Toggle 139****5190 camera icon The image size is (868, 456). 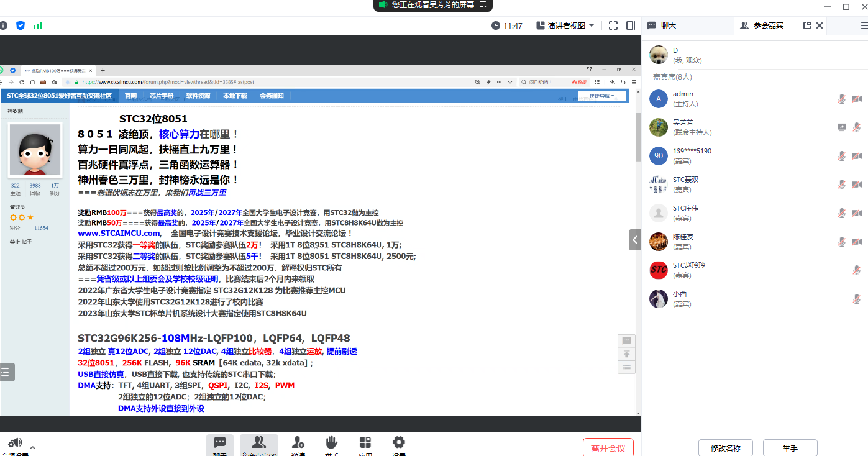point(857,156)
